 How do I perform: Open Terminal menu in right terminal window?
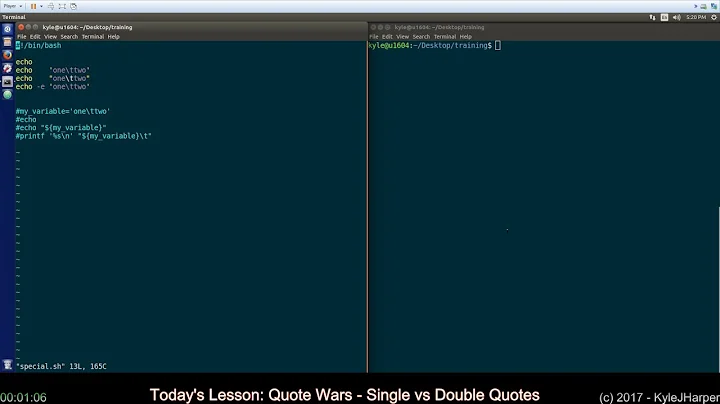click(445, 37)
